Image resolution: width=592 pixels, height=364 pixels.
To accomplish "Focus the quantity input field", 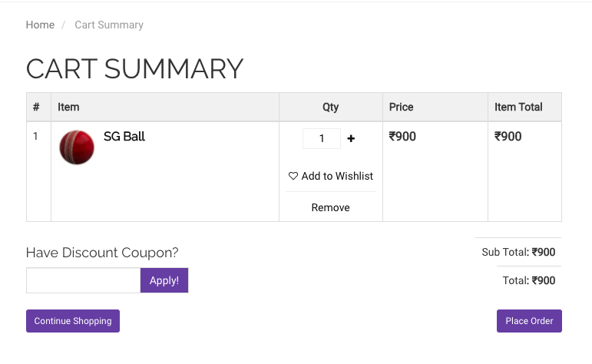I will [x=322, y=138].
